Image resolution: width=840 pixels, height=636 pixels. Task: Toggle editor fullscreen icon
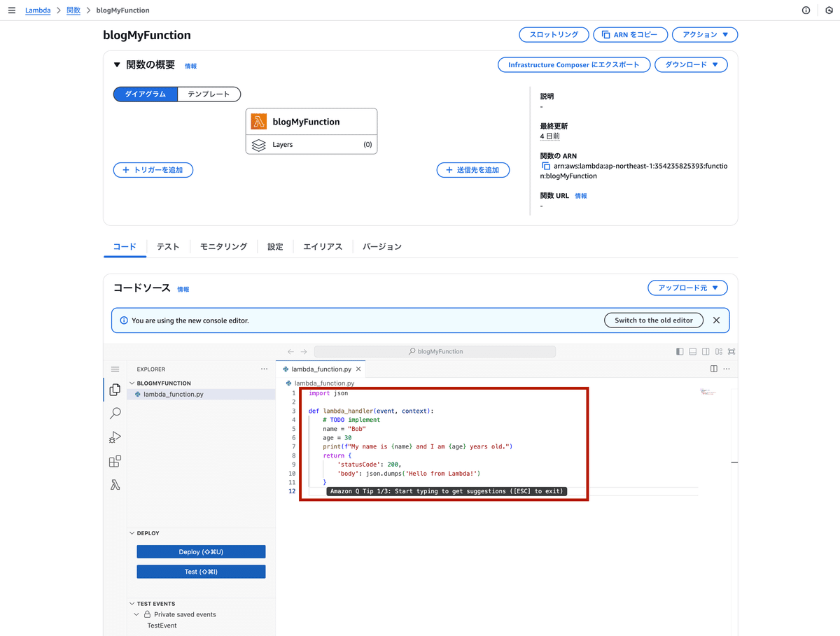tap(731, 351)
